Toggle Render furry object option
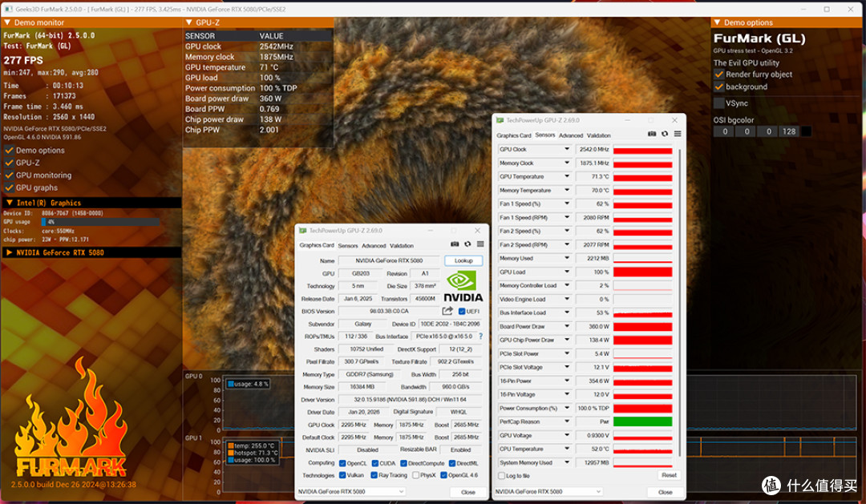This screenshot has width=866, height=504. pos(718,74)
